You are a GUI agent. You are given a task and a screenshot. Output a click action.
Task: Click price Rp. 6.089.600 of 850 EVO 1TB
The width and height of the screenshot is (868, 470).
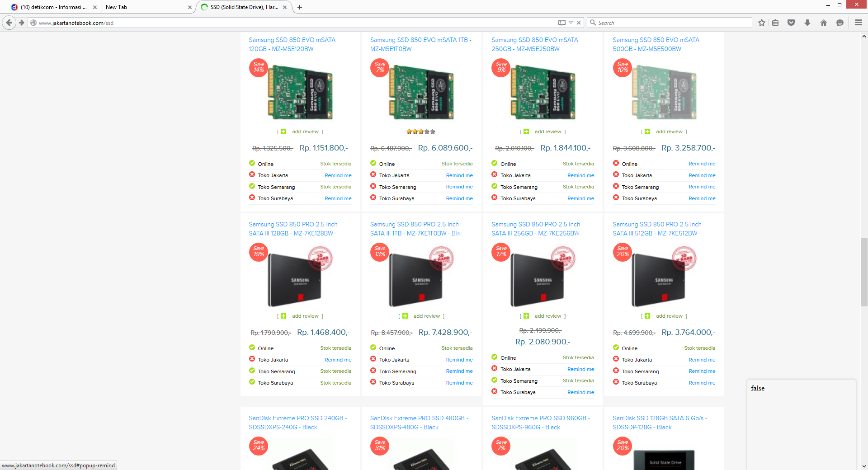tap(445, 148)
